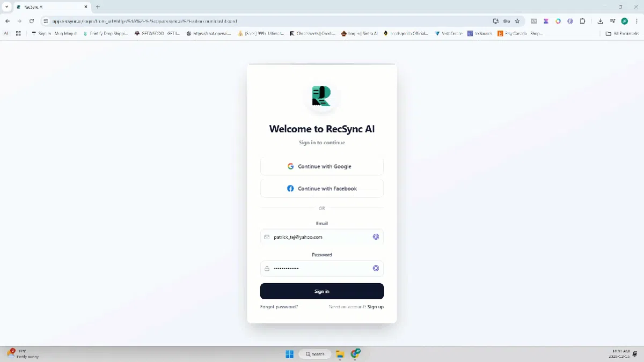Open the JP Chrome profile avatar

click(x=625, y=21)
